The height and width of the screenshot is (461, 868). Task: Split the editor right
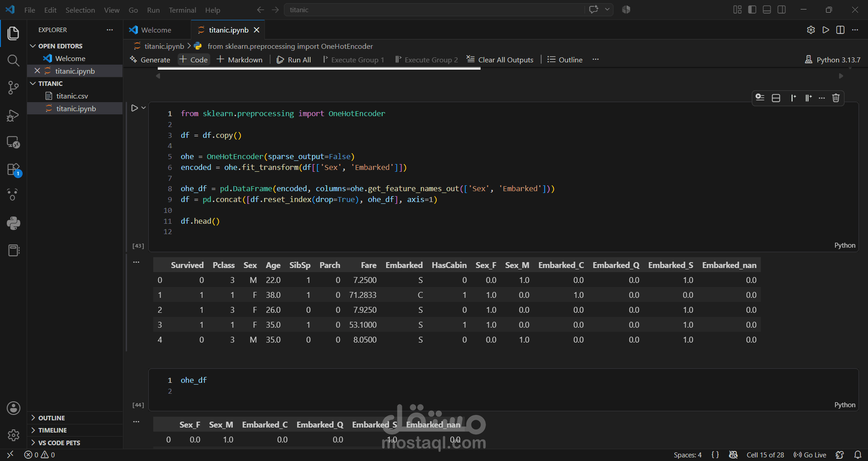pos(840,30)
